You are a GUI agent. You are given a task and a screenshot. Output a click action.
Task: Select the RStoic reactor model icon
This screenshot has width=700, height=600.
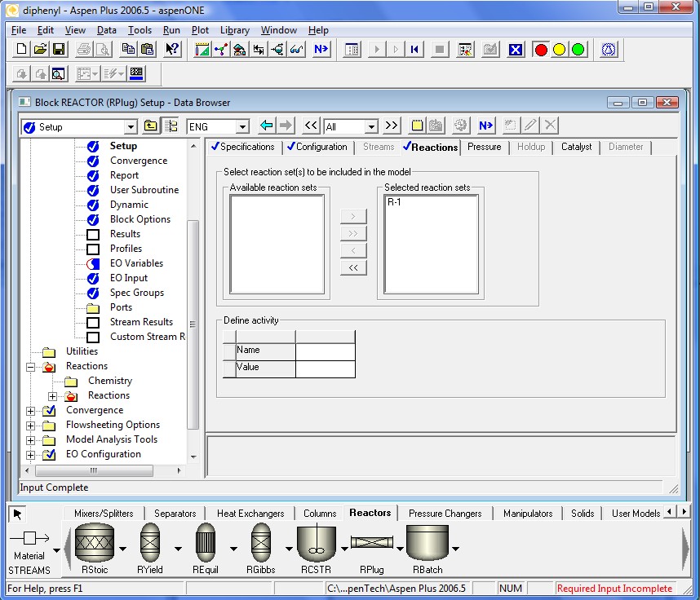(x=94, y=541)
